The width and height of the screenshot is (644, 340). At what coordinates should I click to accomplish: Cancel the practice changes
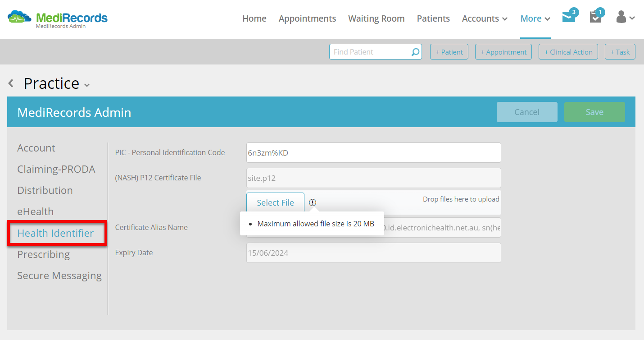click(527, 112)
